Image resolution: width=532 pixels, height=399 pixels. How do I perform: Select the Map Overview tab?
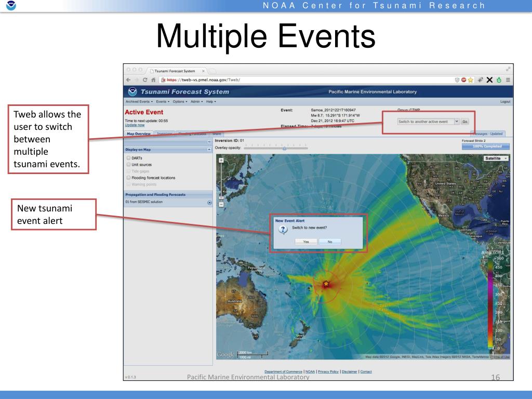[x=138, y=134]
